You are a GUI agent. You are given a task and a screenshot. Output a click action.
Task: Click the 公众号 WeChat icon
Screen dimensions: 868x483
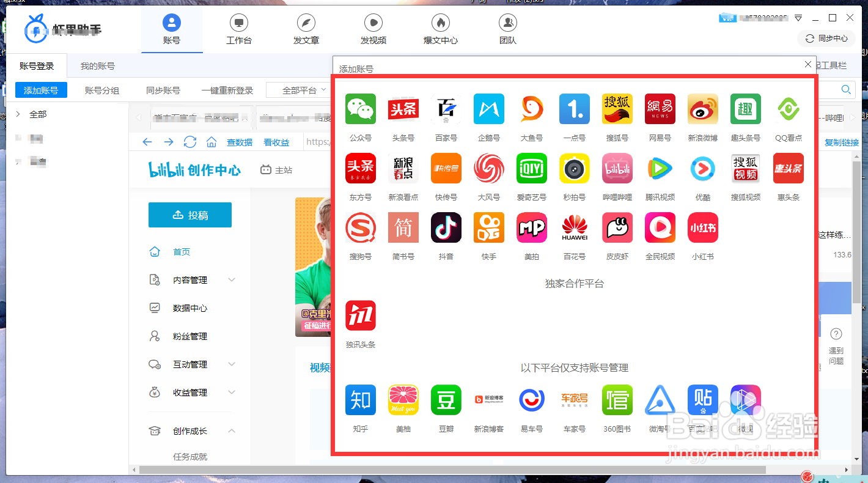coord(360,109)
